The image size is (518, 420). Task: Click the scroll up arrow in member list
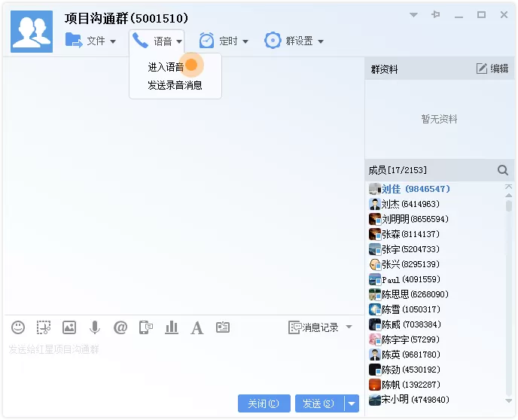click(x=509, y=196)
